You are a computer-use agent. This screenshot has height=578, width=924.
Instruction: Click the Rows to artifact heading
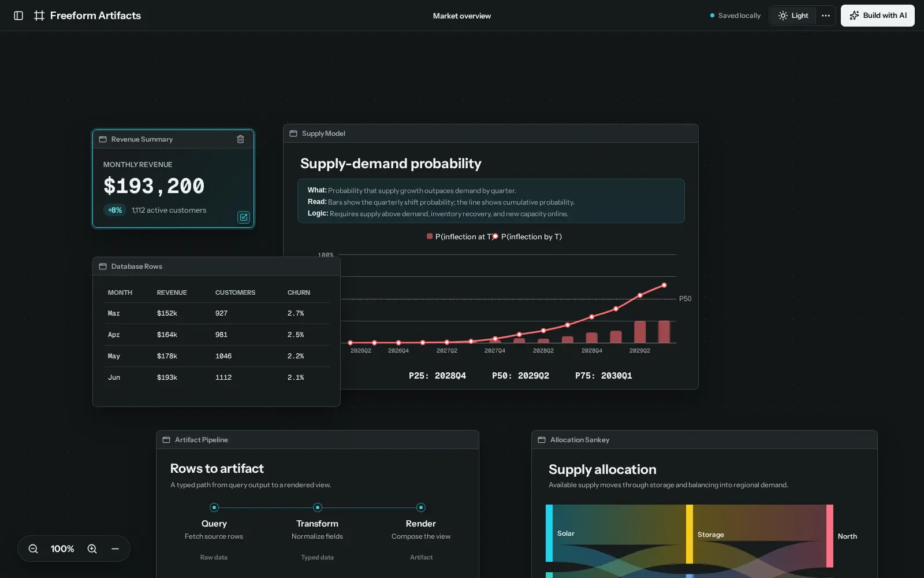click(x=217, y=469)
